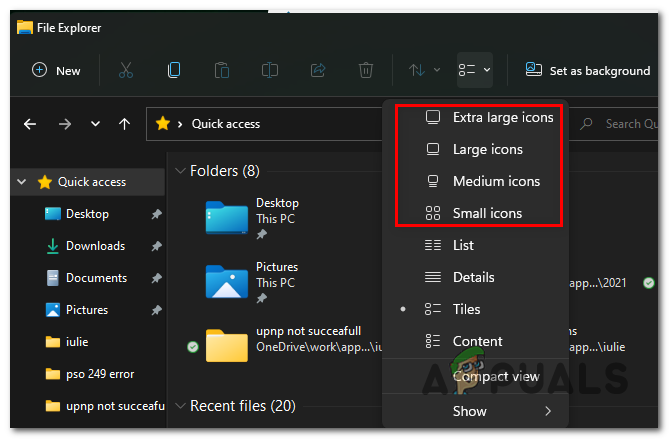Image resolution: width=669 pixels, height=439 pixels.
Task: Click the Share icon in toolbar
Action: (x=318, y=70)
